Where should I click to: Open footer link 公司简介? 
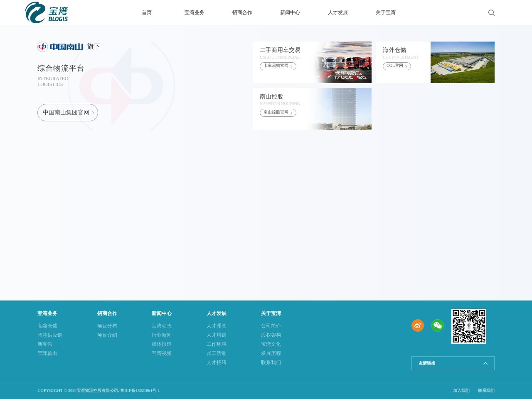(271, 326)
